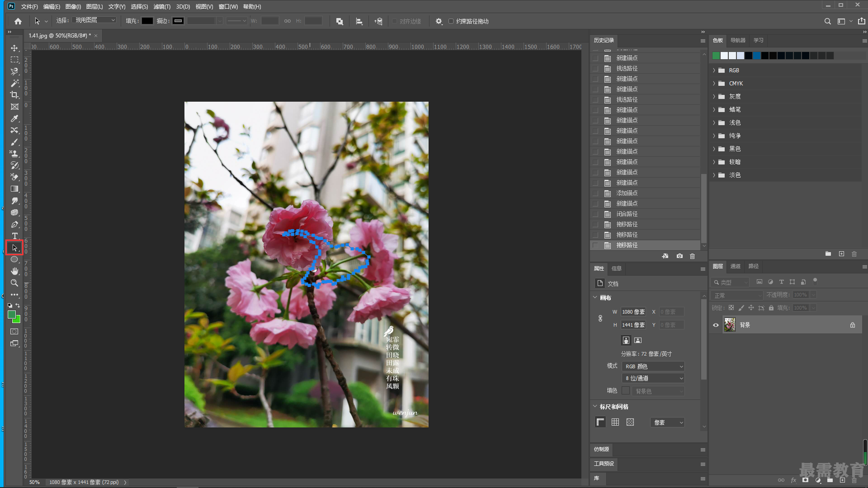Select the Ellipse shape tool

click(x=14, y=259)
